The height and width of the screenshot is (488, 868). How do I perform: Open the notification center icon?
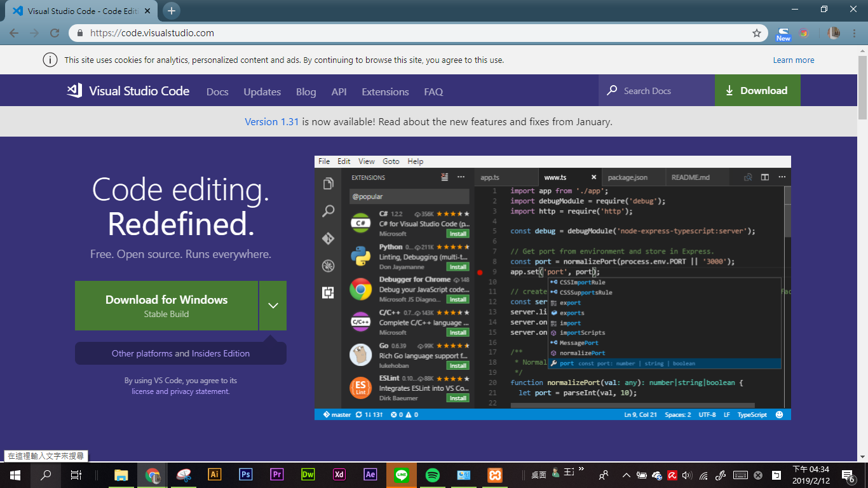(x=848, y=475)
